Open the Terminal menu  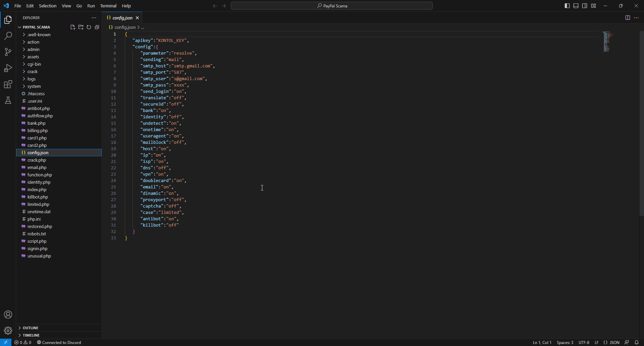pyautogui.click(x=108, y=6)
